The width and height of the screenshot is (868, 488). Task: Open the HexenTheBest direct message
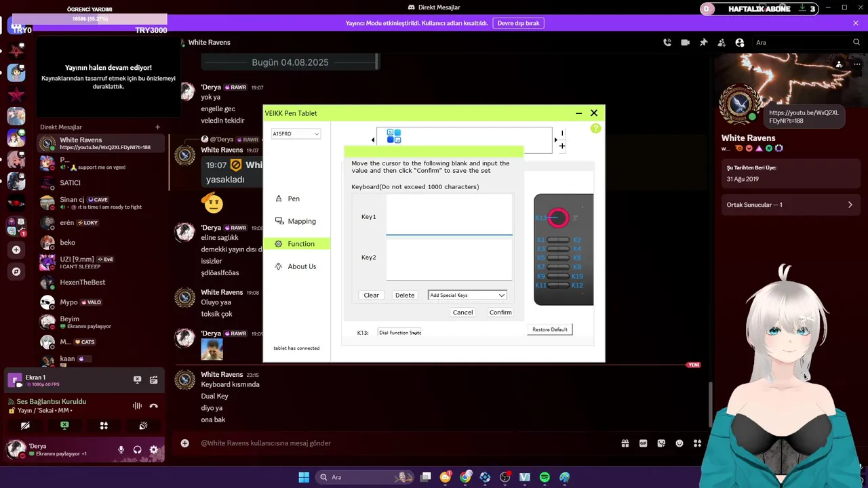click(102, 282)
